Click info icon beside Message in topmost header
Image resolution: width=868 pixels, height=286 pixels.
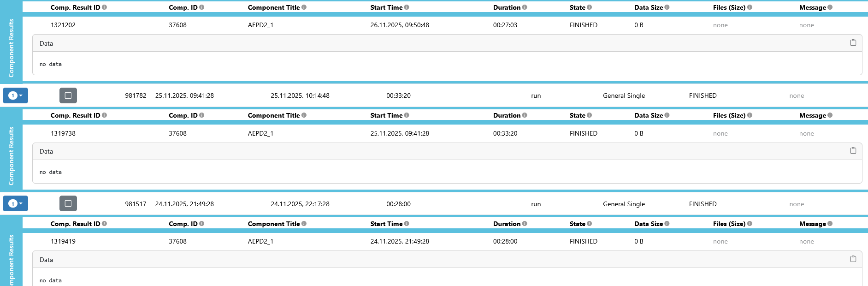pyautogui.click(x=830, y=7)
